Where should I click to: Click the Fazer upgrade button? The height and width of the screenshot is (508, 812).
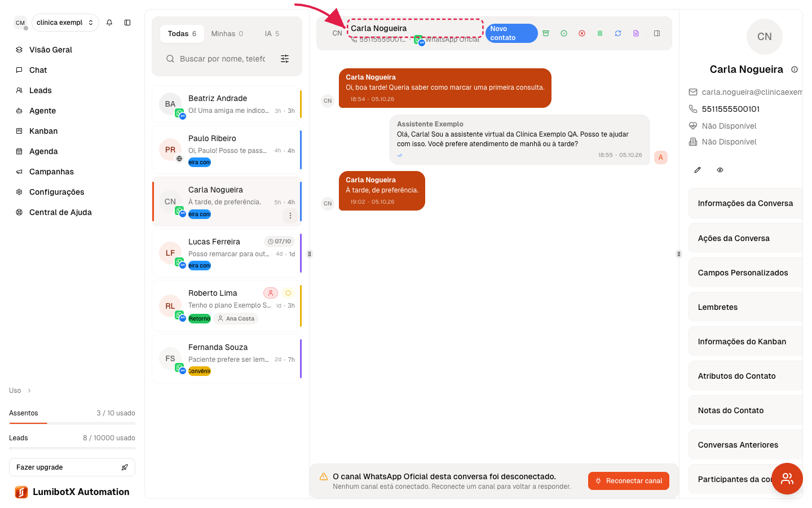(72, 467)
